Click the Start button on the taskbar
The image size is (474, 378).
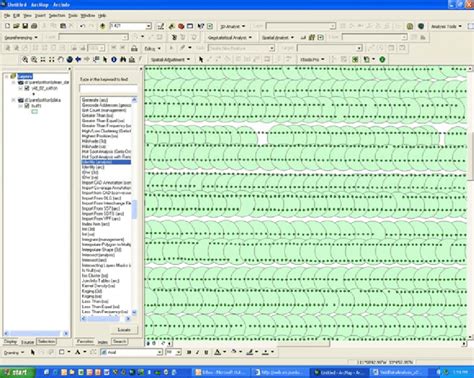coord(17,372)
